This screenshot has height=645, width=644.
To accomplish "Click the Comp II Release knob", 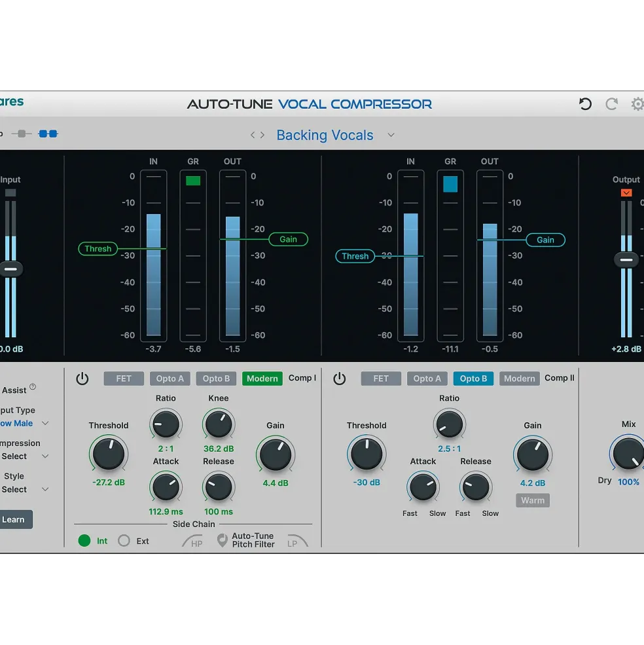I will click(x=475, y=487).
